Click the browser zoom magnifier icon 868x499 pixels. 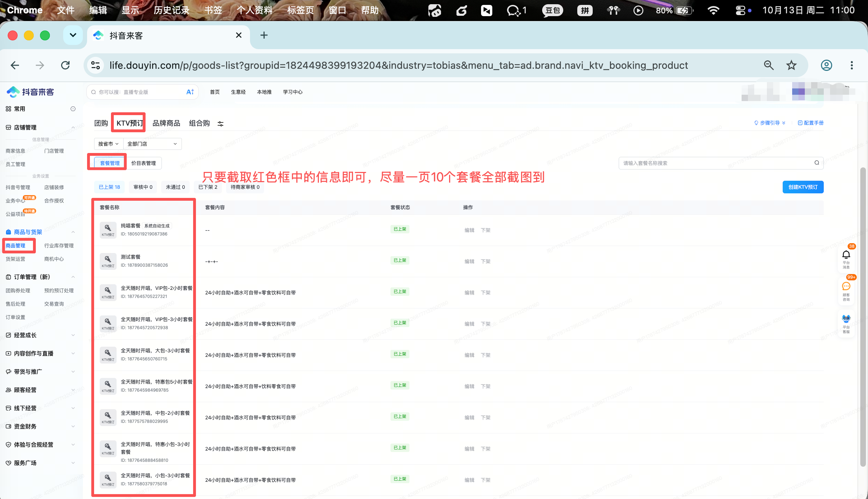point(769,65)
